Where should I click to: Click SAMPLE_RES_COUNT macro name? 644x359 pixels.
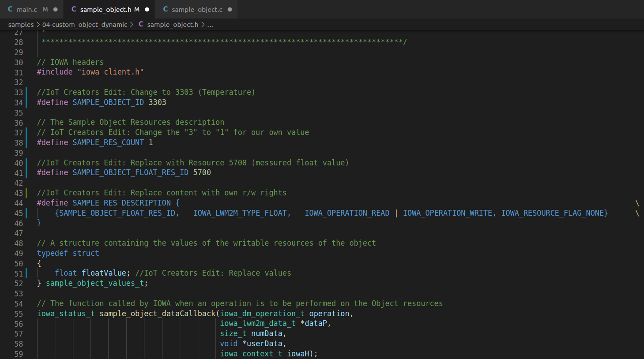[108, 142]
